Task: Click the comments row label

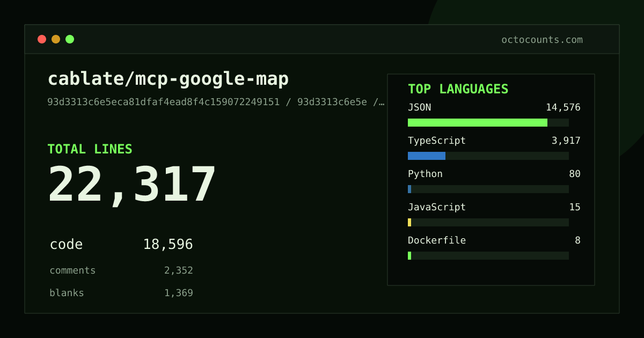Action: [x=72, y=270]
